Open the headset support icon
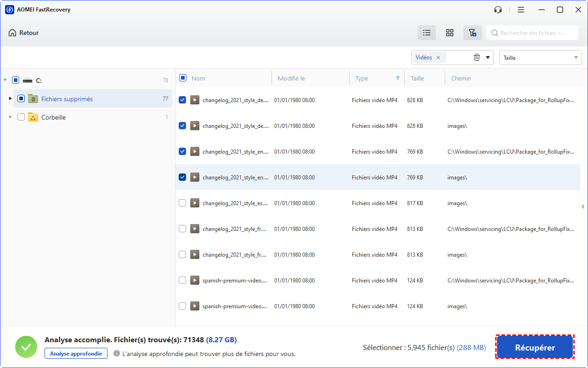 pos(498,10)
